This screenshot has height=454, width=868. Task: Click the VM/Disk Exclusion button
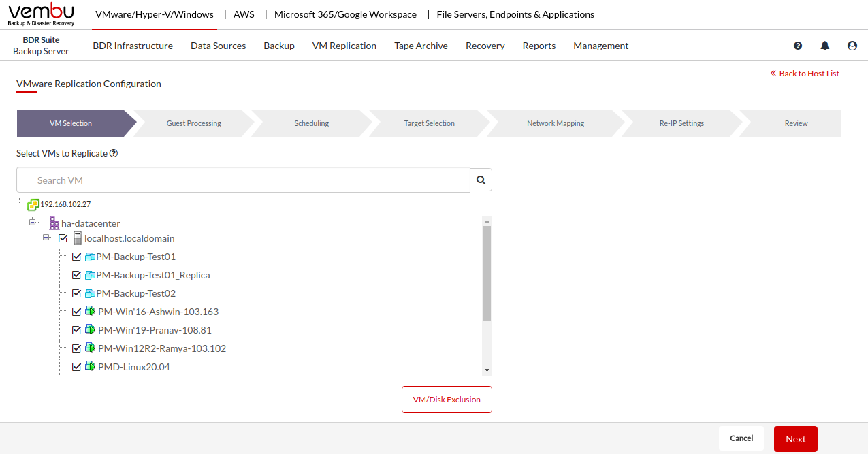pos(447,400)
